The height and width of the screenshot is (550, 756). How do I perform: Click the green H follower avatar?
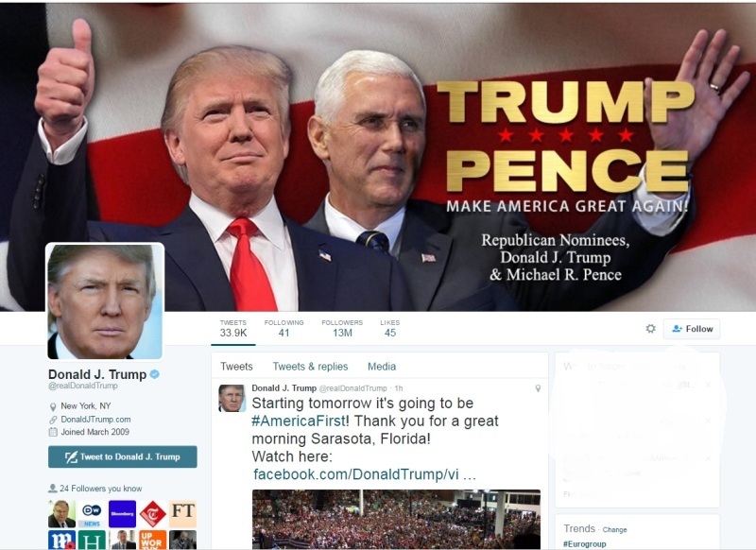pos(92,540)
